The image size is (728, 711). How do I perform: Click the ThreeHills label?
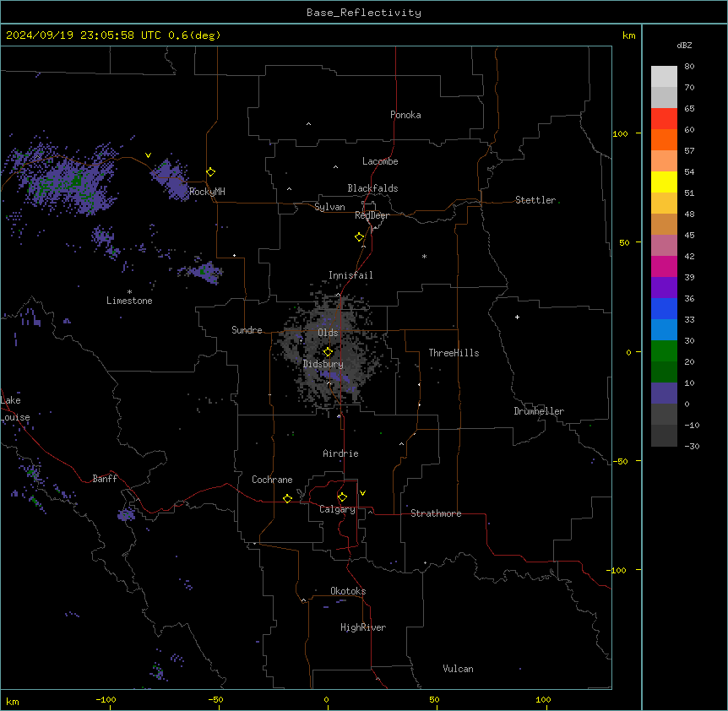click(x=454, y=353)
